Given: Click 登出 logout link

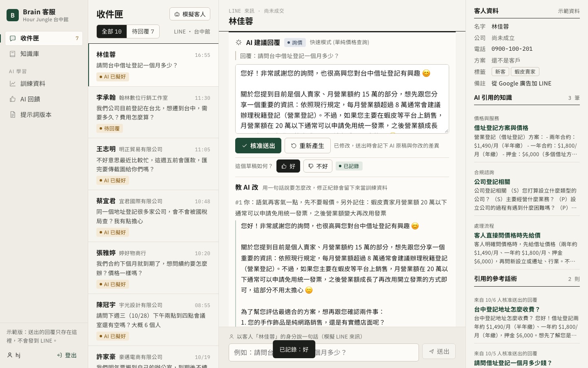Looking at the screenshot, I should coord(67,355).
